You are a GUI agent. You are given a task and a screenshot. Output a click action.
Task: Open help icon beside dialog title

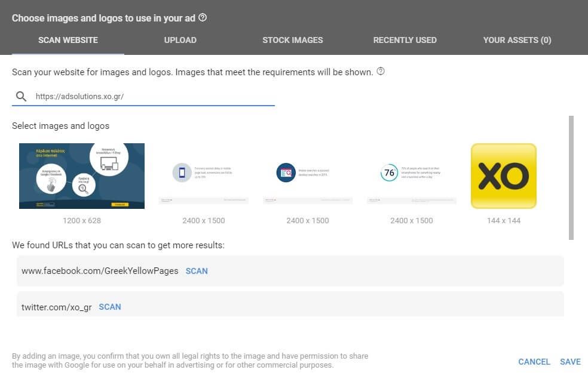[203, 17]
